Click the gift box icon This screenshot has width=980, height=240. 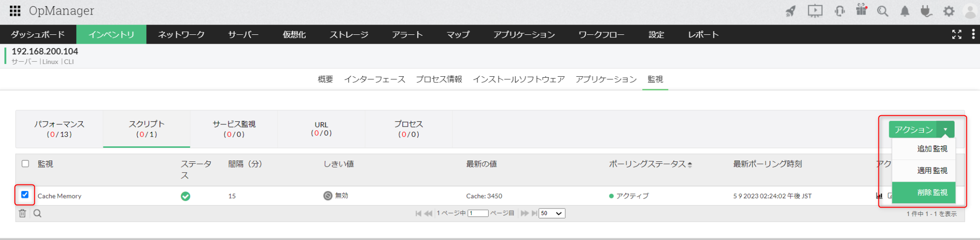pyautogui.click(x=861, y=10)
